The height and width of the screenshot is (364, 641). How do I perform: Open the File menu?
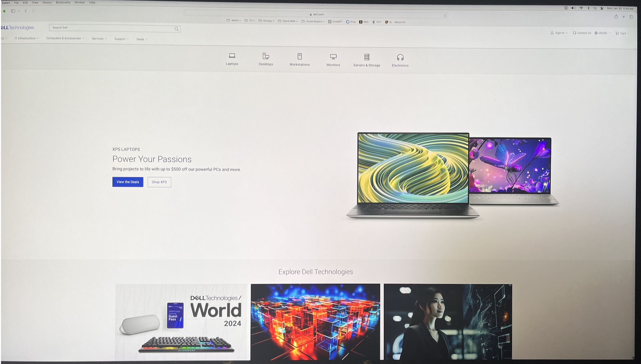click(16, 3)
